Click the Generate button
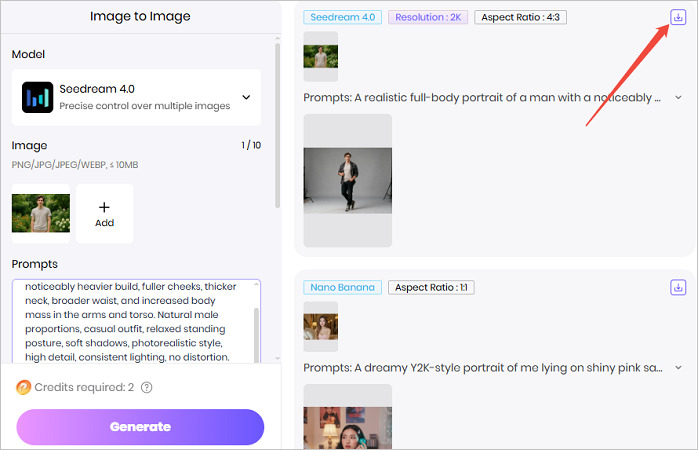This screenshot has width=698, height=450. pyautogui.click(x=140, y=427)
